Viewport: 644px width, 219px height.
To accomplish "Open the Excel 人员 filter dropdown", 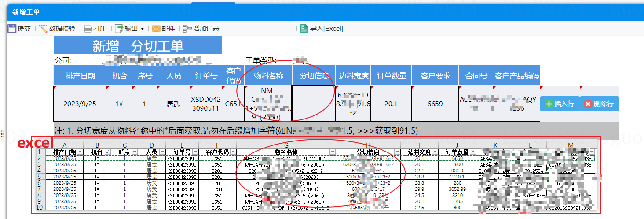I will click(162, 152).
